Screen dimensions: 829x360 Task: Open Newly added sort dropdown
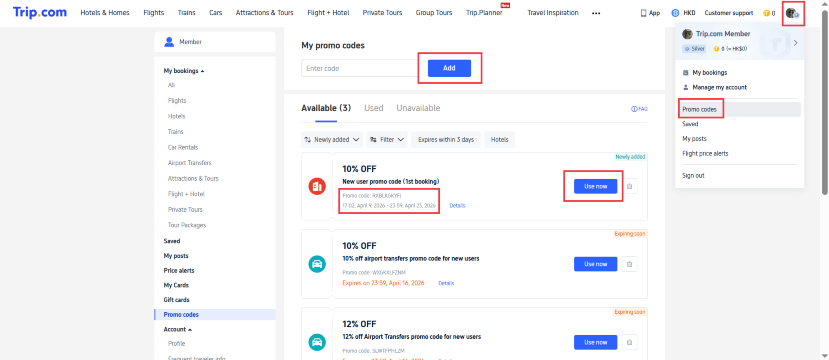[x=332, y=140]
